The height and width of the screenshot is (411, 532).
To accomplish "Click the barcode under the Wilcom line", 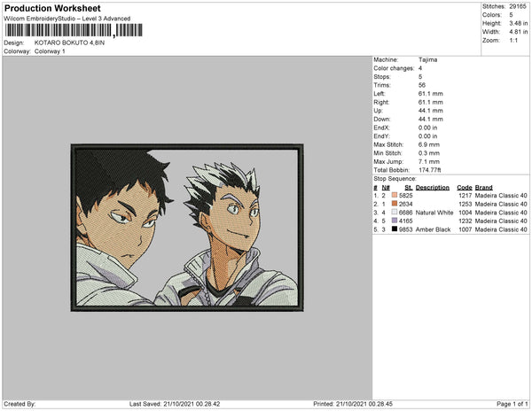I will (74, 30).
